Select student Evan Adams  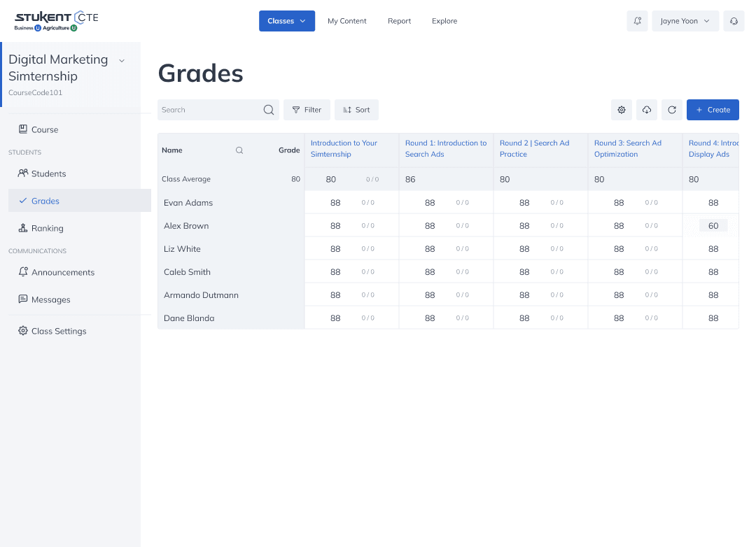188,203
